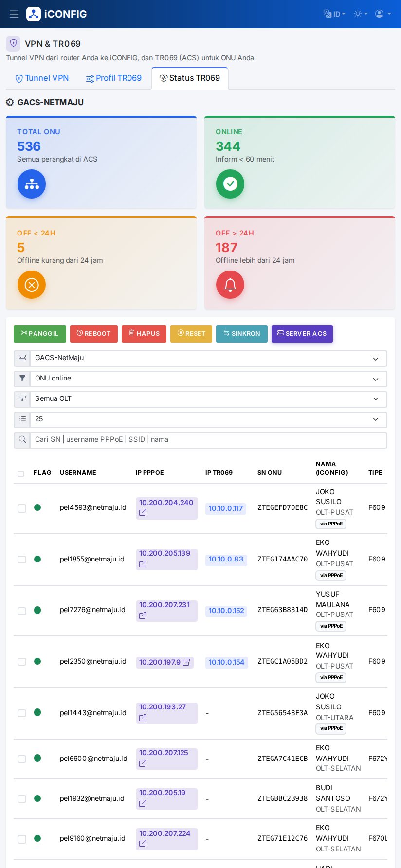Click the green flag dot for pel4593@netmaju.id
The width and height of the screenshot is (401, 868).
(37, 507)
